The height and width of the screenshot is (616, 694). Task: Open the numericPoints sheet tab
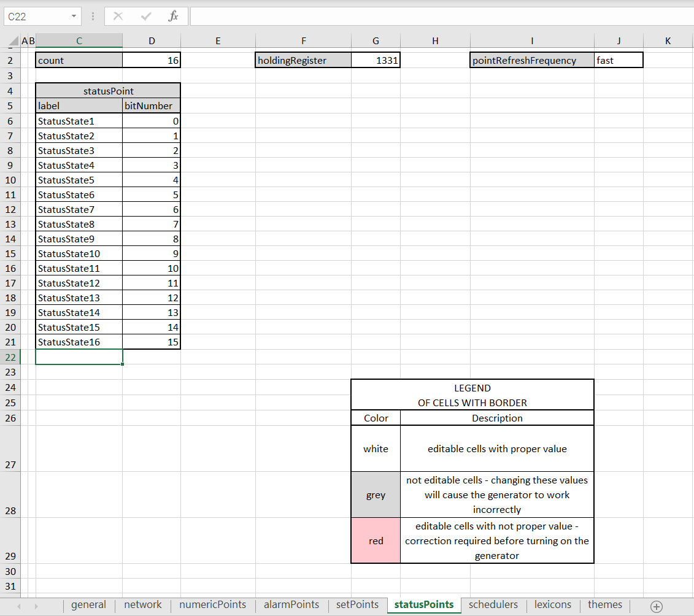(x=212, y=605)
